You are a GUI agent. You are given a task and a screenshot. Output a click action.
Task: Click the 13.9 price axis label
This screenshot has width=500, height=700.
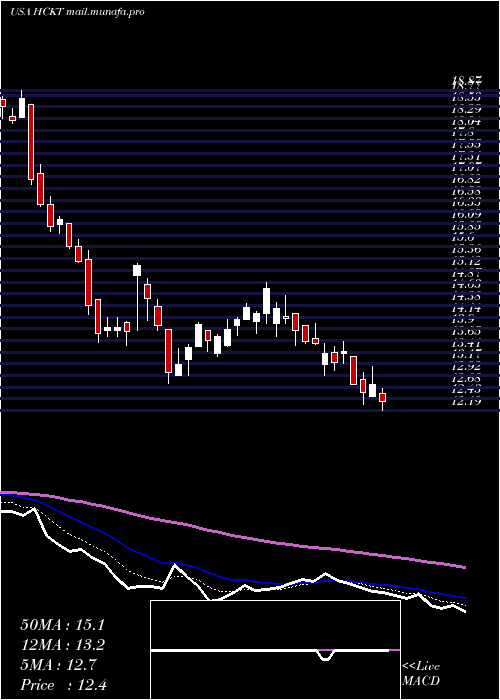pos(463,320)
